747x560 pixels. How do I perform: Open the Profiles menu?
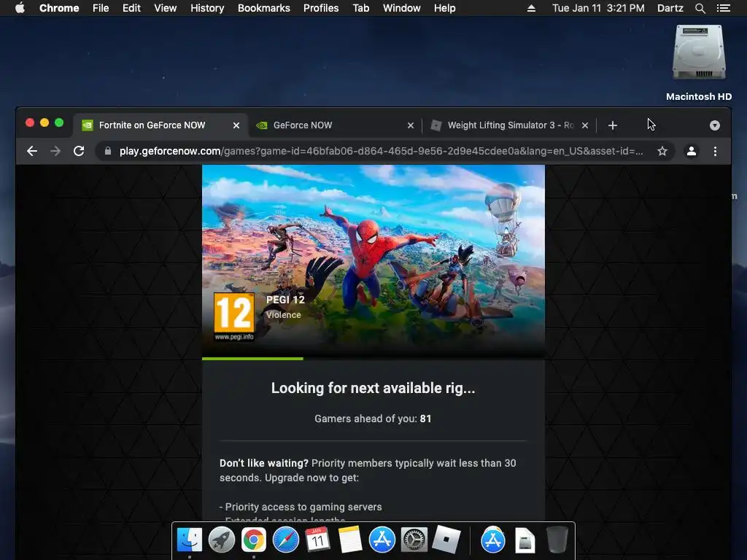pos(321,8)
